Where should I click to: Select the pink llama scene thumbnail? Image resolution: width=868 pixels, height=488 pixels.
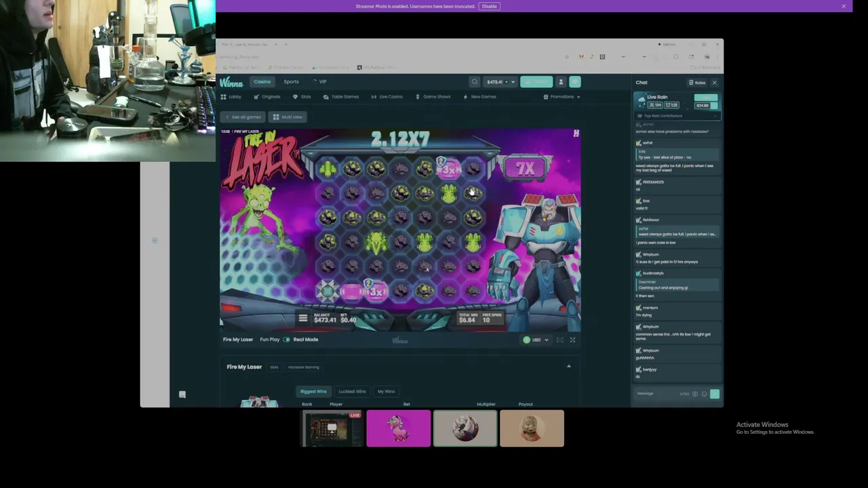pyautogui.click(x=399, y=428)
